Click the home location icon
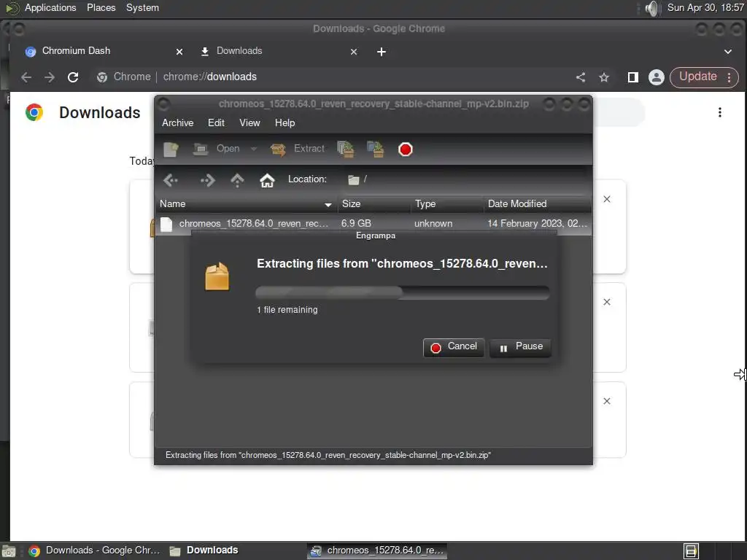This screenshot has height=560, width=747. pyautogui.click(x=267, y=180)
